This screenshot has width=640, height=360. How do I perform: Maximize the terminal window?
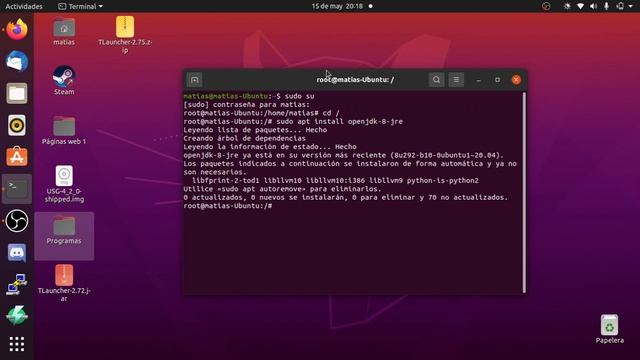[497, 80]
